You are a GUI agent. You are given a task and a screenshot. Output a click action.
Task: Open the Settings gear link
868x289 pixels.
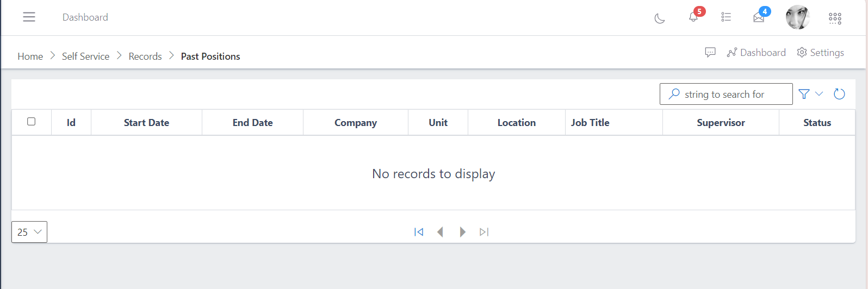(821, 53)
